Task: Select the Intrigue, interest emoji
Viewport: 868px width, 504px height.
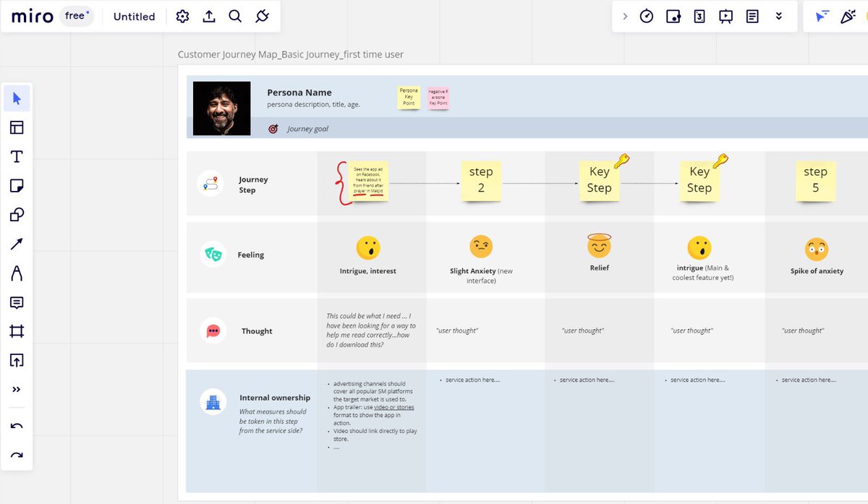Action: (x=368, y=249)
